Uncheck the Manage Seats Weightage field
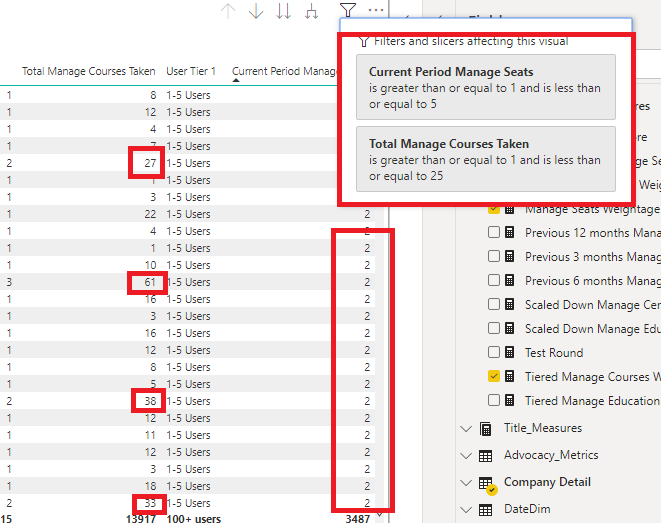The width and height of the screenshot is (662, 523). click(x=494, y=210)
